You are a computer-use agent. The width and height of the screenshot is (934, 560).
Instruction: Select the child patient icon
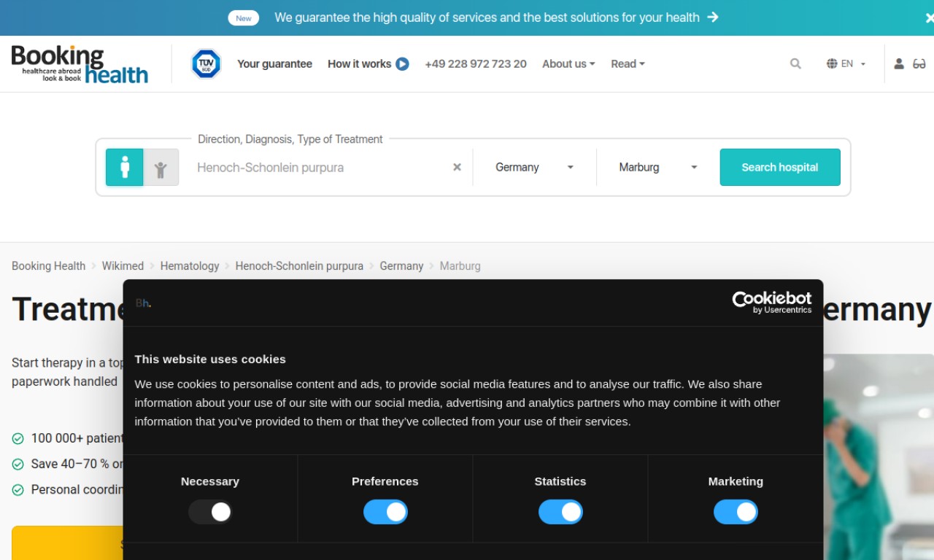[161, 168]
